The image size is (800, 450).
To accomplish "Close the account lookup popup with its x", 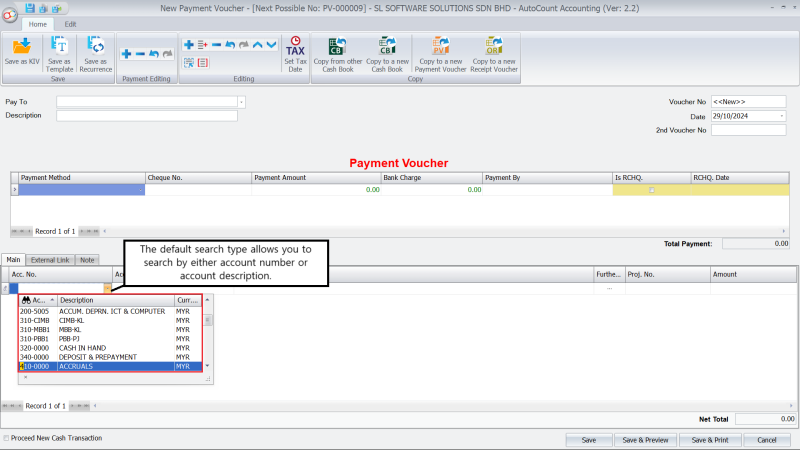I will coord(26,378).
